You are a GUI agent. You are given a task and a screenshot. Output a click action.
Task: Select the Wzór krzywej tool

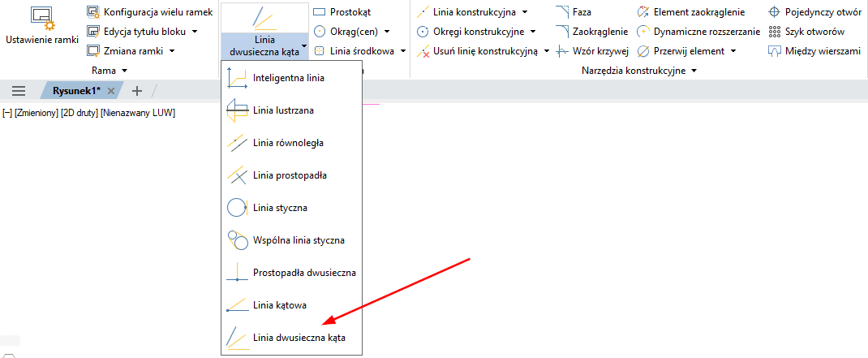(x=592, y=51)
